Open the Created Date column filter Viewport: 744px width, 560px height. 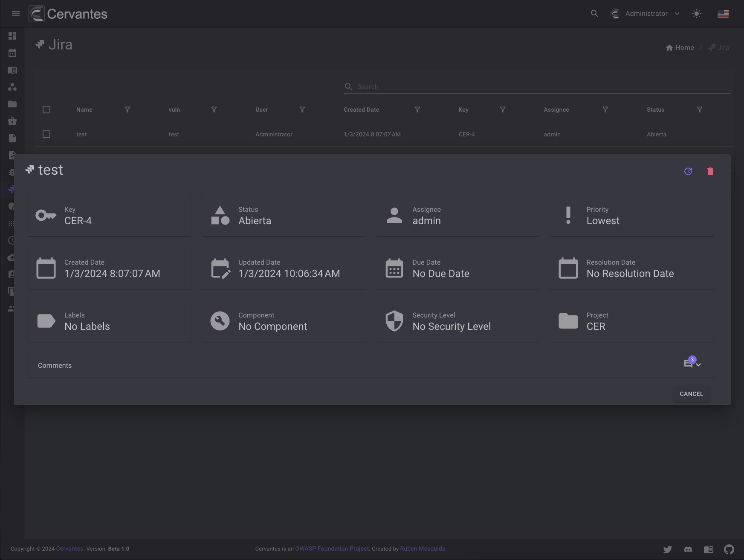pos(417,110)
